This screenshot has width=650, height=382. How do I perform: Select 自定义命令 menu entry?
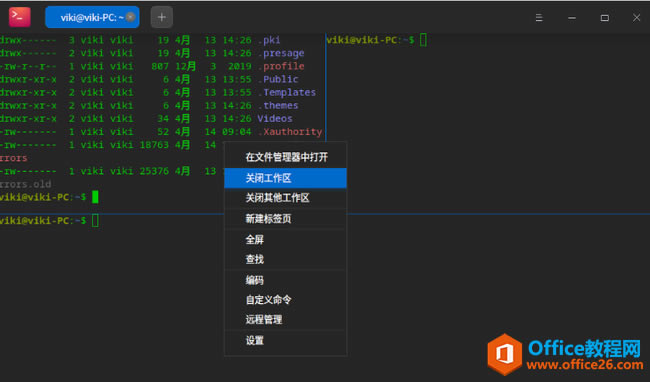(286, 300)
